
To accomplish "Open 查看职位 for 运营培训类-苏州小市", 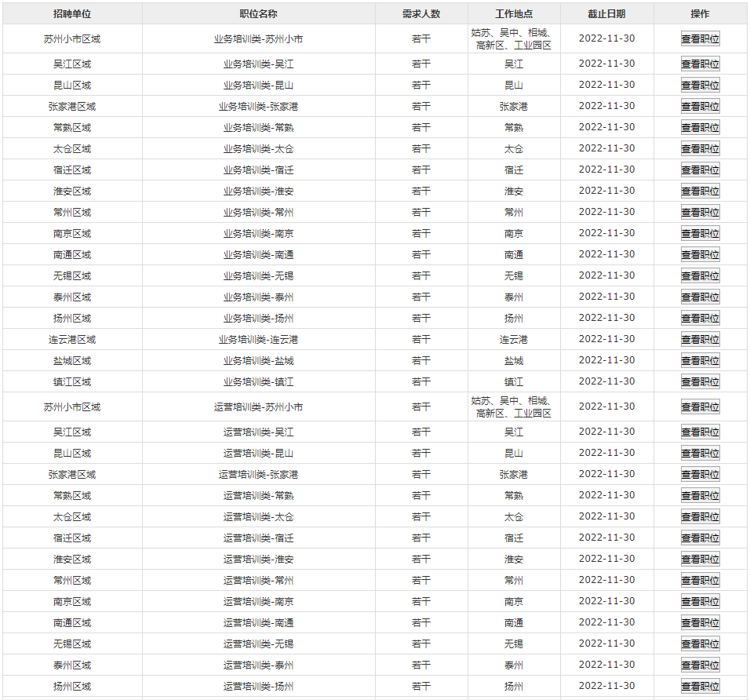I will click(x=701, y=407).
